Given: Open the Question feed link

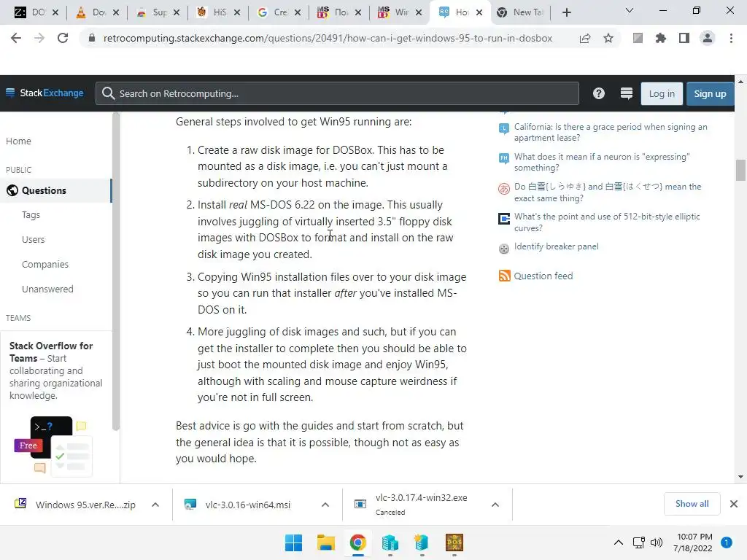Looking at the screenshot, I should (x=543, y=276).
